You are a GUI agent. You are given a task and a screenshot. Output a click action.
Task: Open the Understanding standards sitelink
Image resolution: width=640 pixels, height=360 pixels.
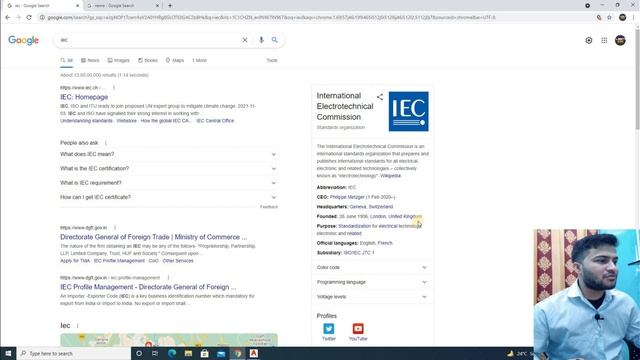(86, 121)
